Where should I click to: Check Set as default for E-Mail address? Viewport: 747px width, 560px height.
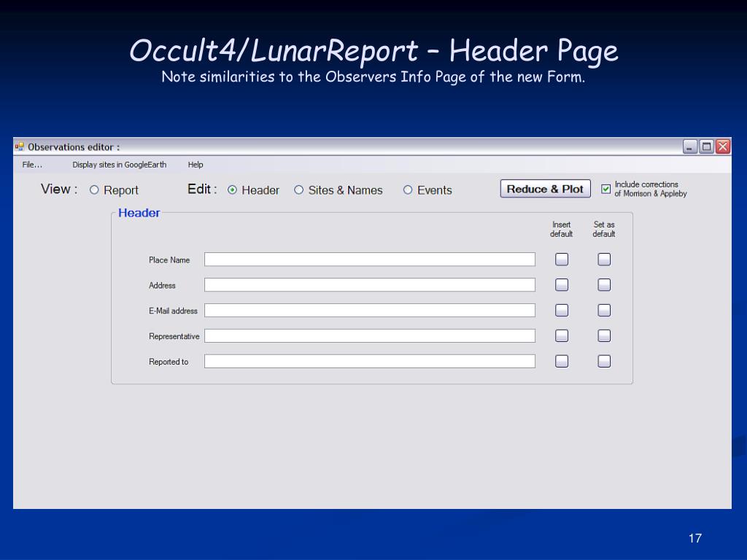tap(604, 311)
